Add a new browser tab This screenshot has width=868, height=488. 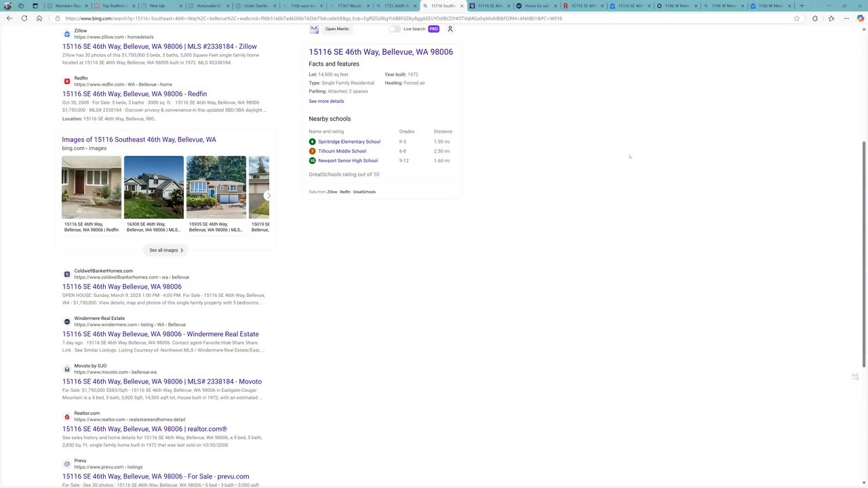[802, 6]
